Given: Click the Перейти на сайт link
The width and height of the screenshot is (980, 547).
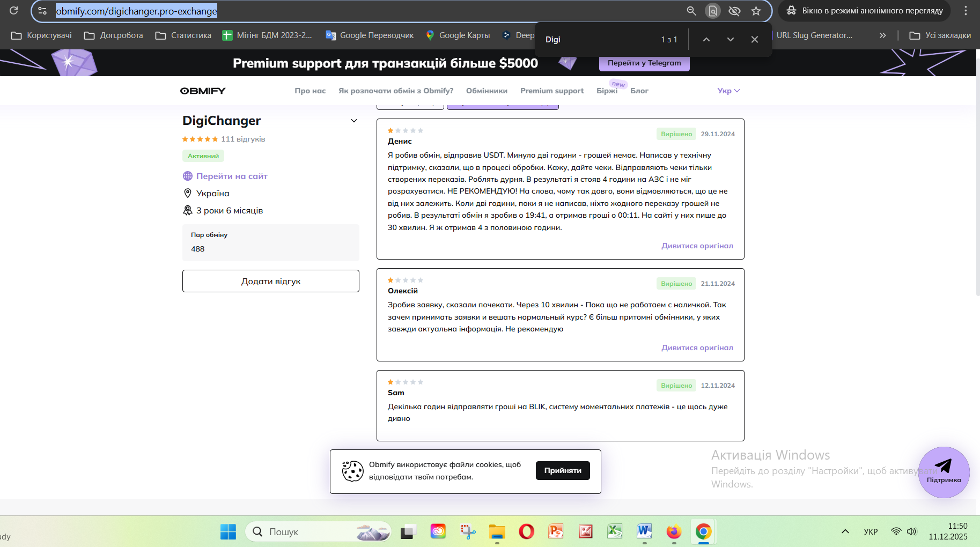Looking at the screenshot, I should pos(232,176).
